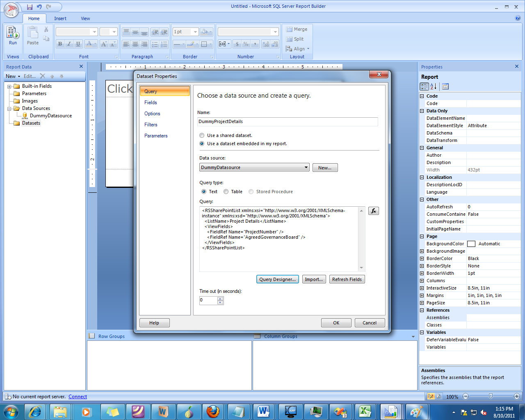
Task: Open Firefox from the taskbar
Action: coord(213,411)
